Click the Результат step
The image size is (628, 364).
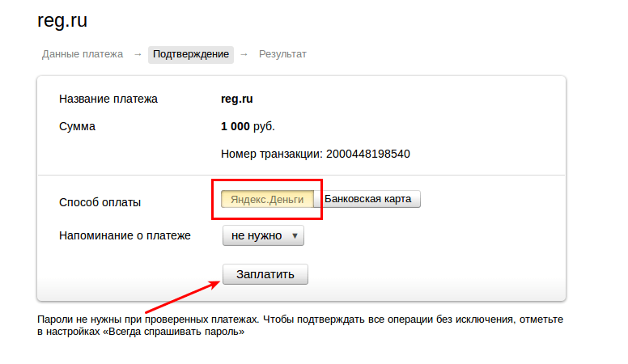[x=282, y=54]
